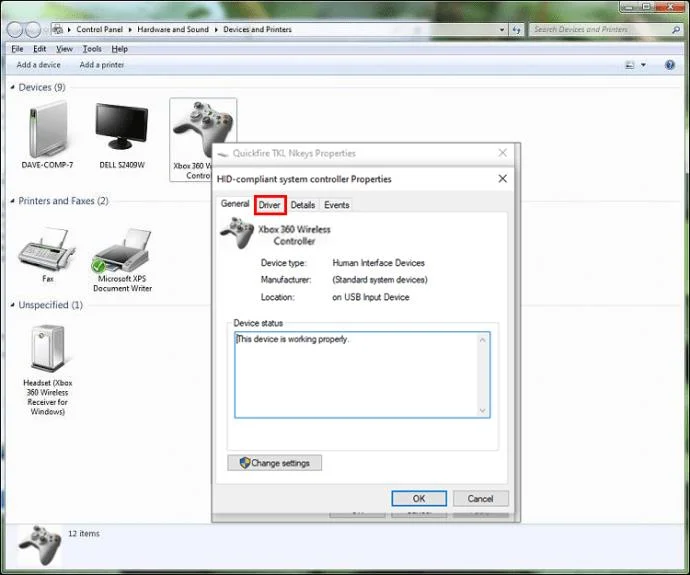Click the 'Human Interface Devices' device type value
690x575 pixels.
[x=378, y=263]
